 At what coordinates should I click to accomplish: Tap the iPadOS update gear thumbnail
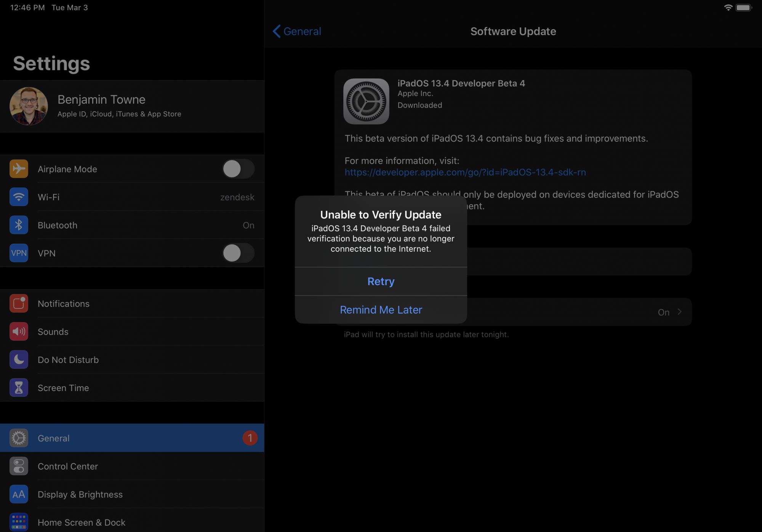[366, 101]
